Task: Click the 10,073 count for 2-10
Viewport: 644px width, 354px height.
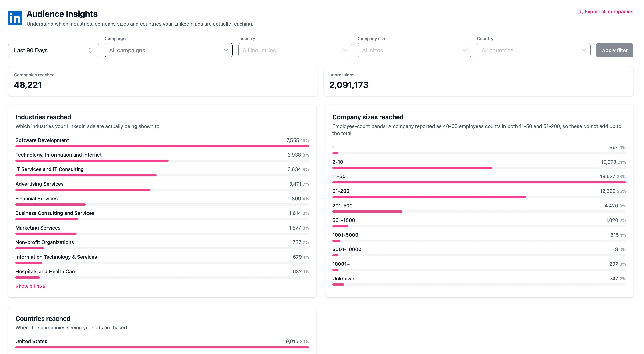Action: pyautogui.click(x=608, y=162)
